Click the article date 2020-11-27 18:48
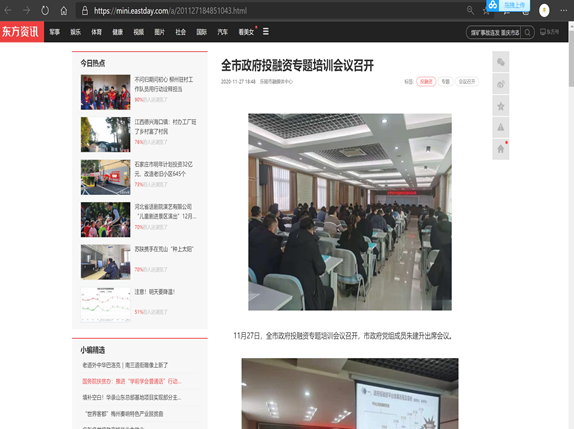Viewport: 574px width, 429px height. point(238,82)
